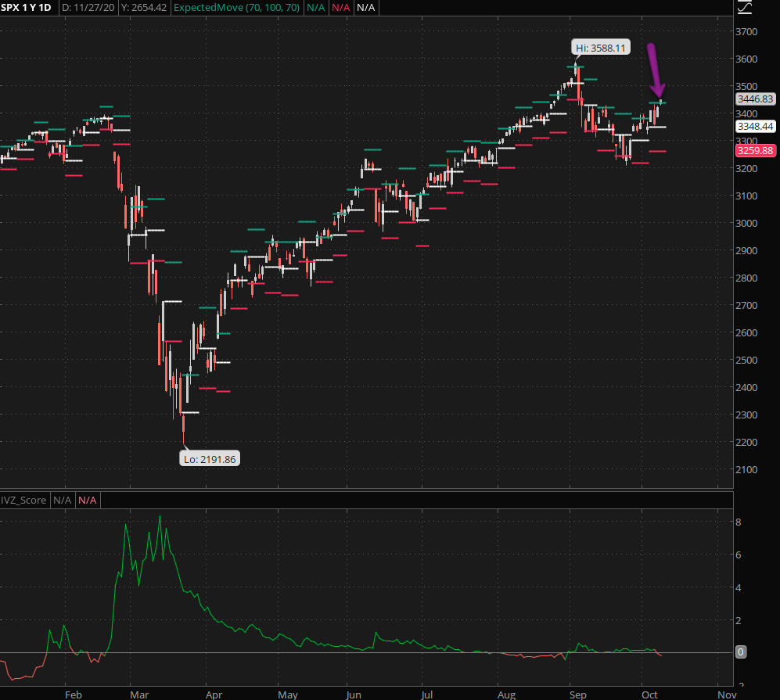
Task: Click the Aug label on time axis
Action: (506, 695)
